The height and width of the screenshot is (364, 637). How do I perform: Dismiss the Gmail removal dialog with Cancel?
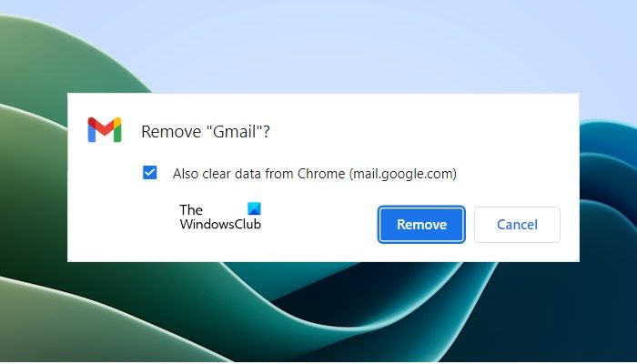517,224
